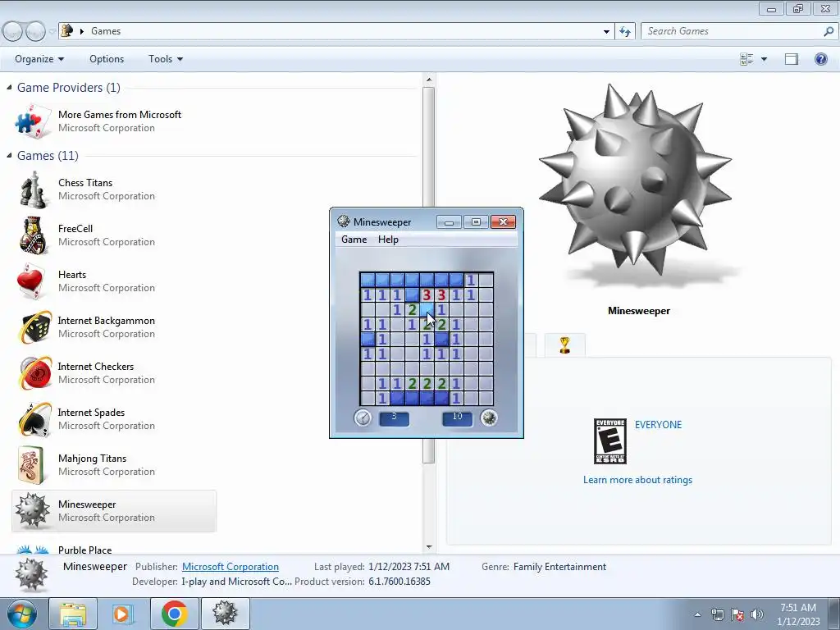840x630 pixels.
Task: Click the games list scrollbar thumb
Action: click(428, 274)
